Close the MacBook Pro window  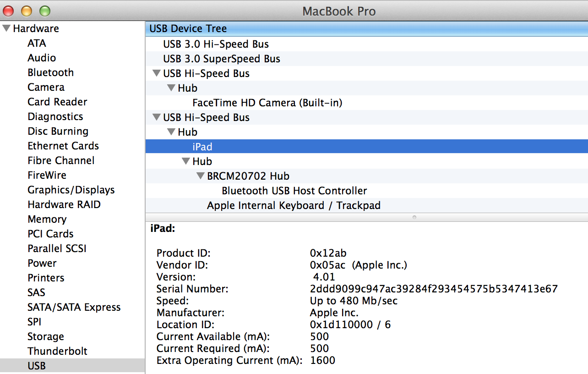click(9, 11)
